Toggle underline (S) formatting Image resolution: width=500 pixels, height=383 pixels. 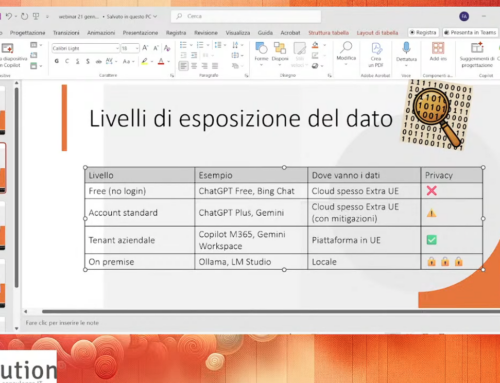[x=77, y=61]
